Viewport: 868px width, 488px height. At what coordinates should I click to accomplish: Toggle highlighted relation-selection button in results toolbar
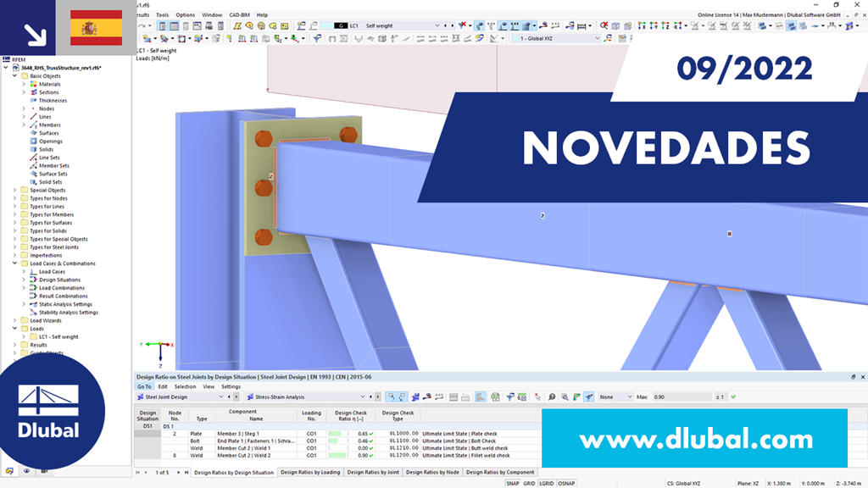pos(392,396)
